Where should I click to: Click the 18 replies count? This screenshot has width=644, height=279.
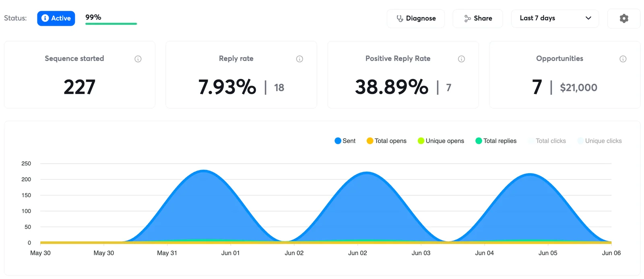(279, 88)
